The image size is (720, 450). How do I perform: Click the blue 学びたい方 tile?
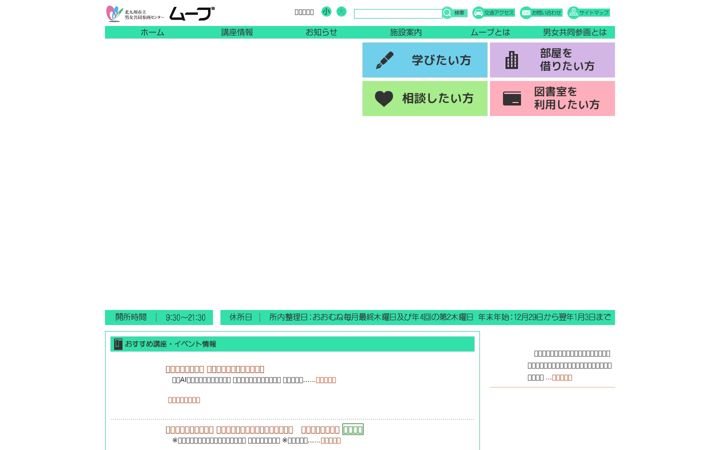[425, 60]
